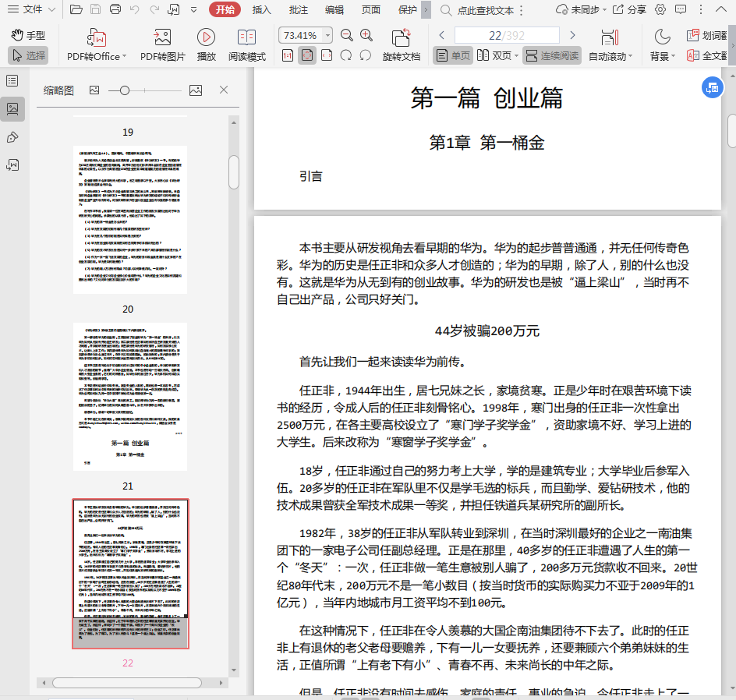Activate the 手型 hand tool
736x700 pixels.
[28, 35]
